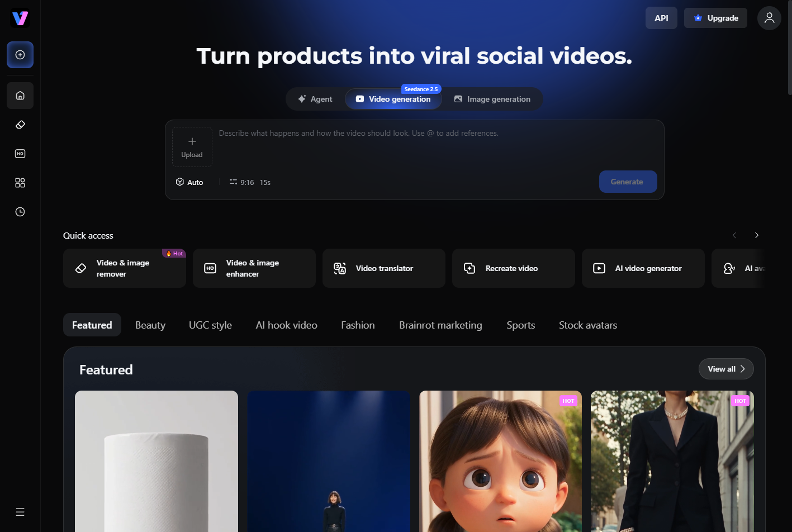Switch to the Agent tab
The height and width of the screenshot is (532, 792).
[315, 99]
